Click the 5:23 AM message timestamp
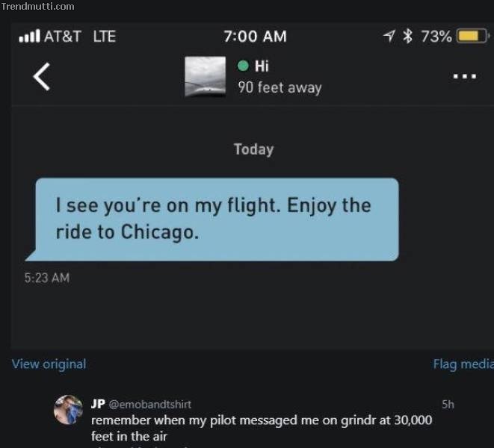The image size is (494, 448). 47,278
